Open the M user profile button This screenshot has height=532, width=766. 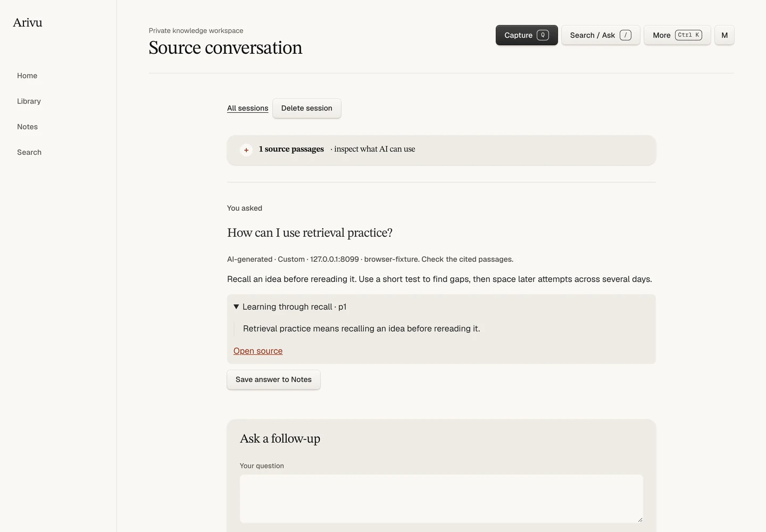click(725, 35)
